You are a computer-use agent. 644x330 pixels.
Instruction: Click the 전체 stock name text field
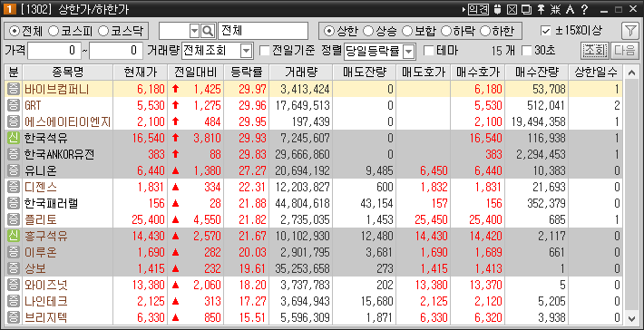[x=263, y=31]
